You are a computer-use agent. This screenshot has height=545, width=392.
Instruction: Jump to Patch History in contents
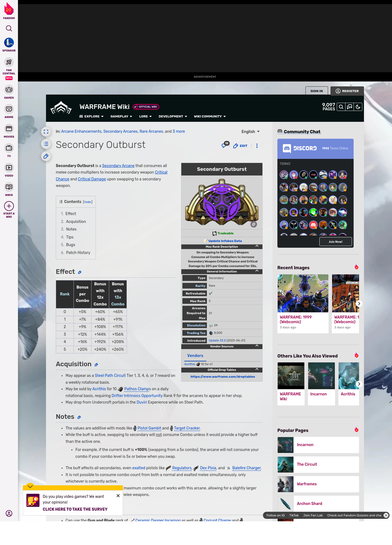pyautogui.click(x=78, y=253)
